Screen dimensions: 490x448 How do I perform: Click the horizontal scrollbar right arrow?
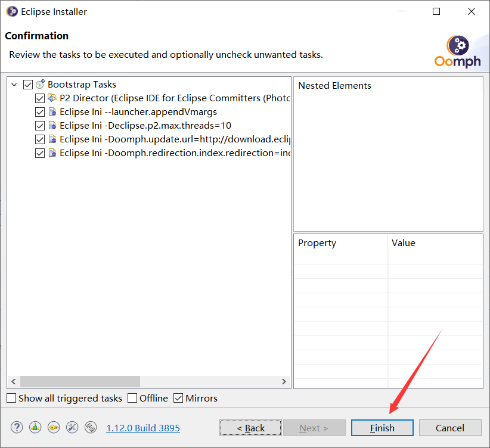tap(284, 381)
